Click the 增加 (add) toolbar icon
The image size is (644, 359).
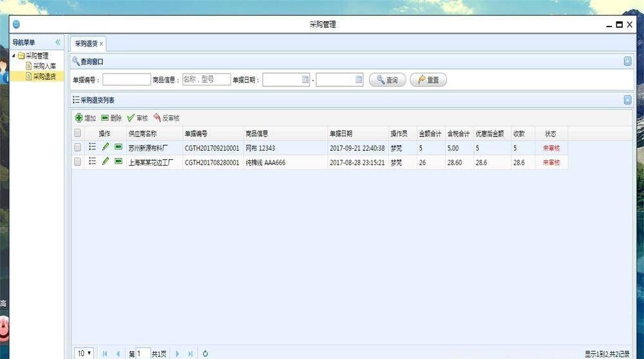click(x=79, y=118)
